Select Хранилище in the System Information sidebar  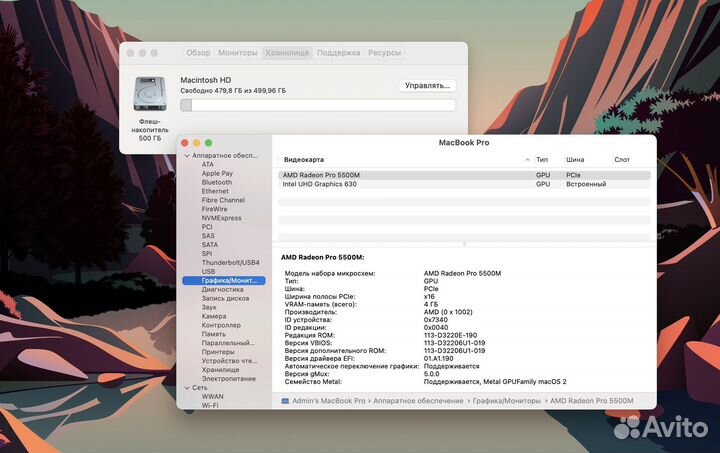coord(220,370)
